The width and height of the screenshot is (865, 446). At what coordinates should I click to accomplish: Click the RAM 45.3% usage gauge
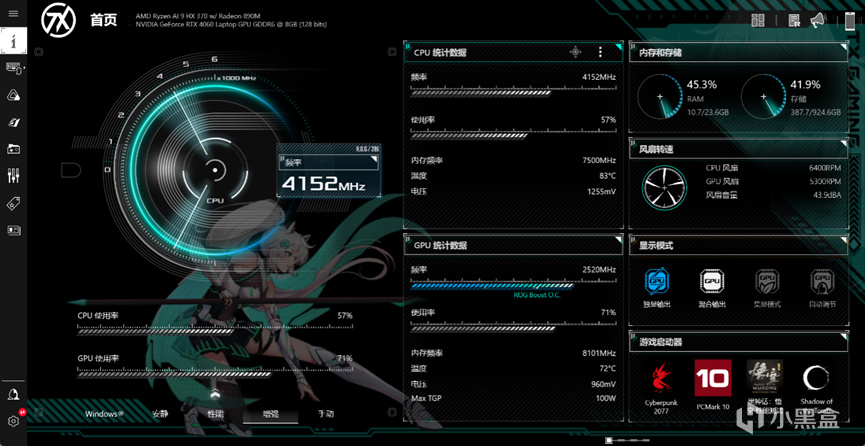(x=660, y=97)
